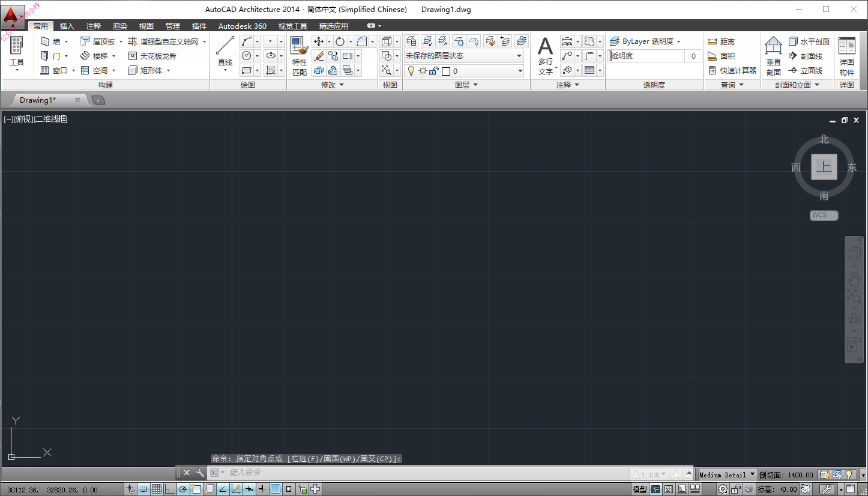Click the Top (上) face of ViewCube
This screenshot has height=496, width=868.
(824, 167)
